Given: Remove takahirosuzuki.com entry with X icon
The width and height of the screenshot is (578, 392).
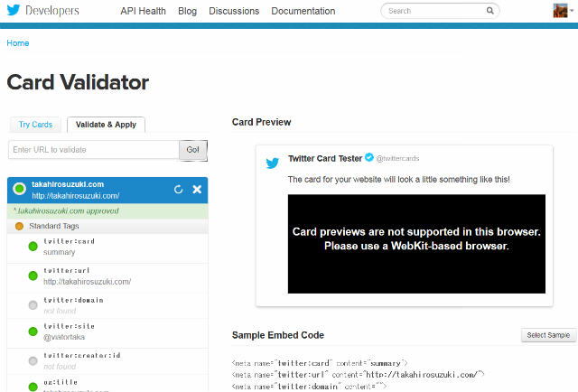Looking at the screenshot, I should pos(197,189).
